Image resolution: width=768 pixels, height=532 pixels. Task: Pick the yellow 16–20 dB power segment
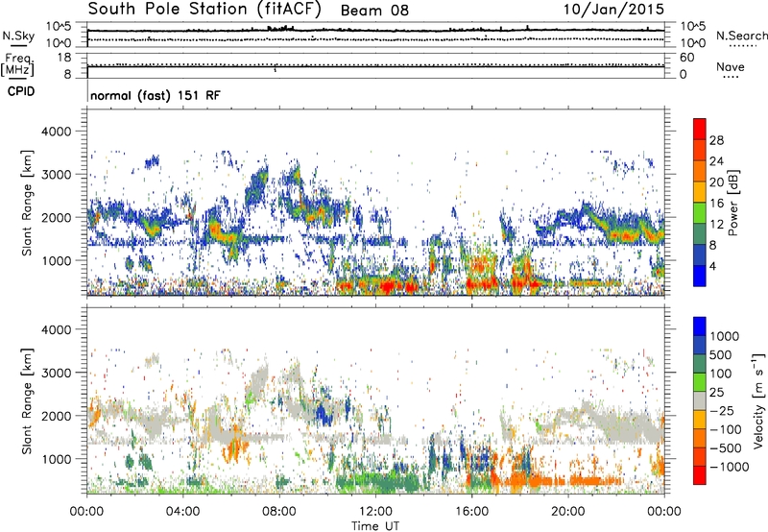[x=700, y=192]
